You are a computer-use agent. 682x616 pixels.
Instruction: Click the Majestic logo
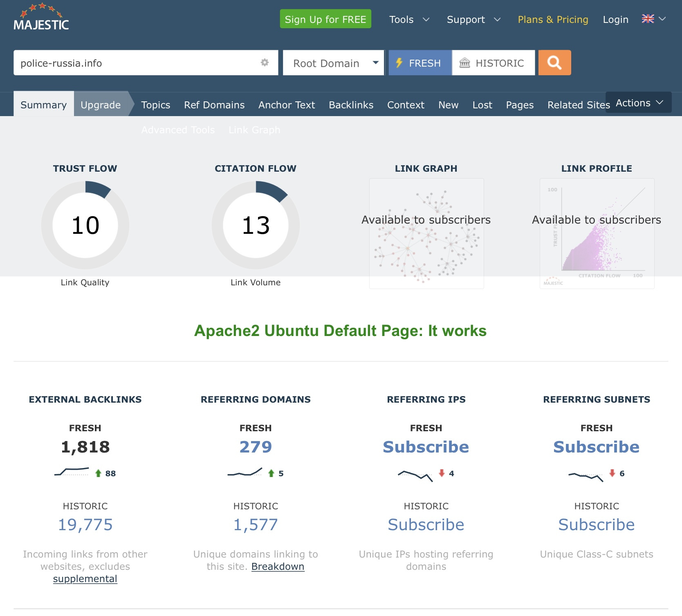[x=41, y=17]
